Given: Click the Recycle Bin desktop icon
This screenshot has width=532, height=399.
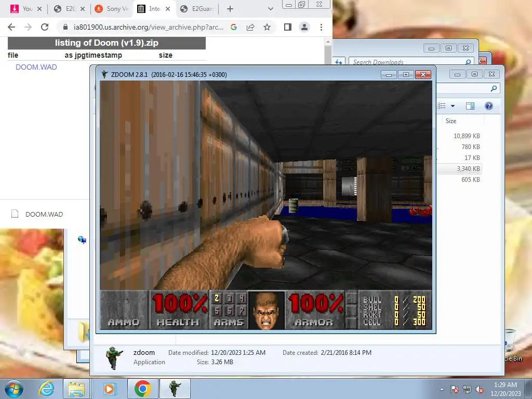Looking at the screenshot, I should coord(510,345).
